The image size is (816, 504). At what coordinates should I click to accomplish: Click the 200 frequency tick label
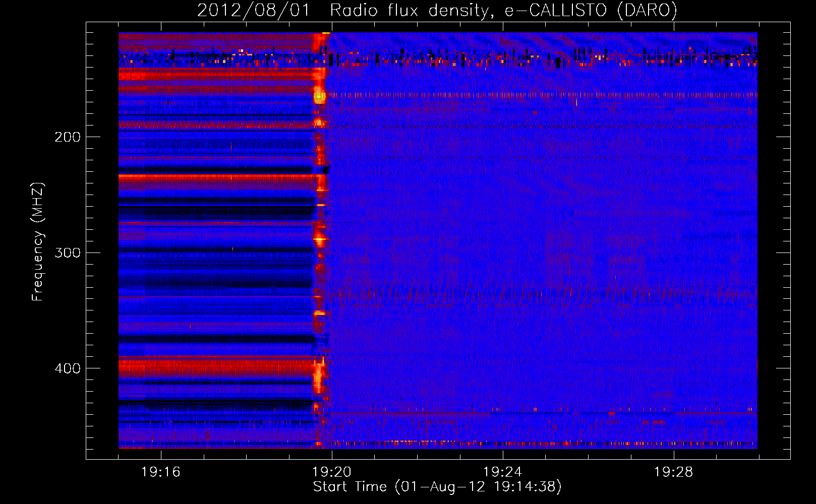pos(68,137)
